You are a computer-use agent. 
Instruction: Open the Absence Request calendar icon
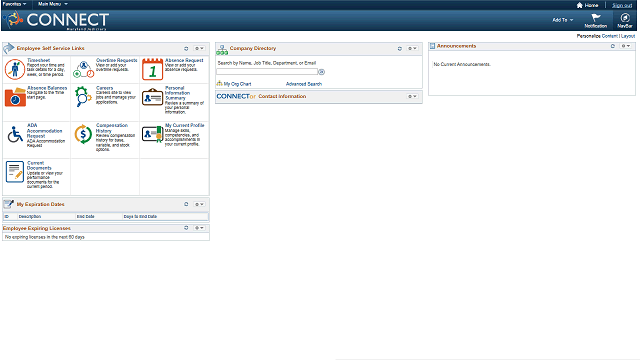(x=152, y=69)
